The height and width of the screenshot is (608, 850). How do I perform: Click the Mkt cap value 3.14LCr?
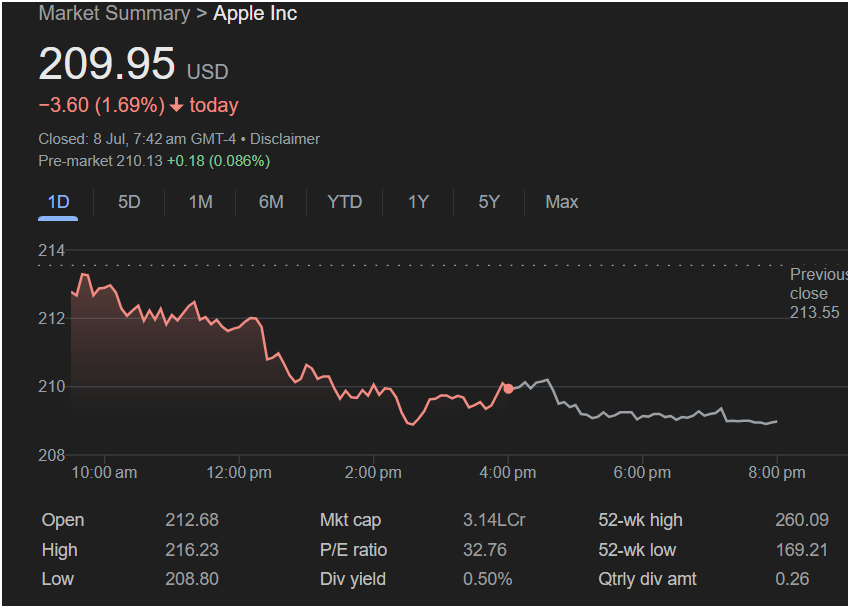click(494, 520)
